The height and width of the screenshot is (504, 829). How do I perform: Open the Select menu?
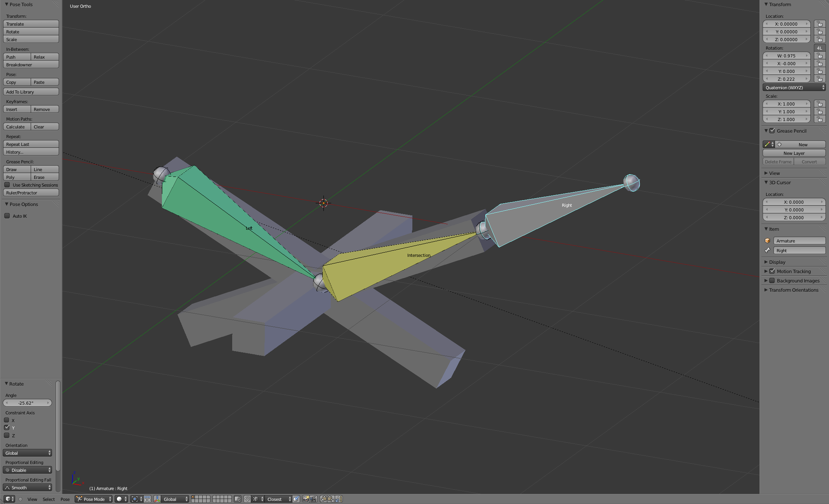[49, 499]
